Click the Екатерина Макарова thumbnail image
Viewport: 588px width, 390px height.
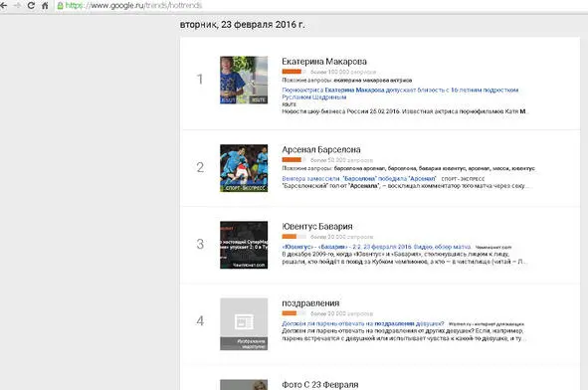[x=244, y=80]
